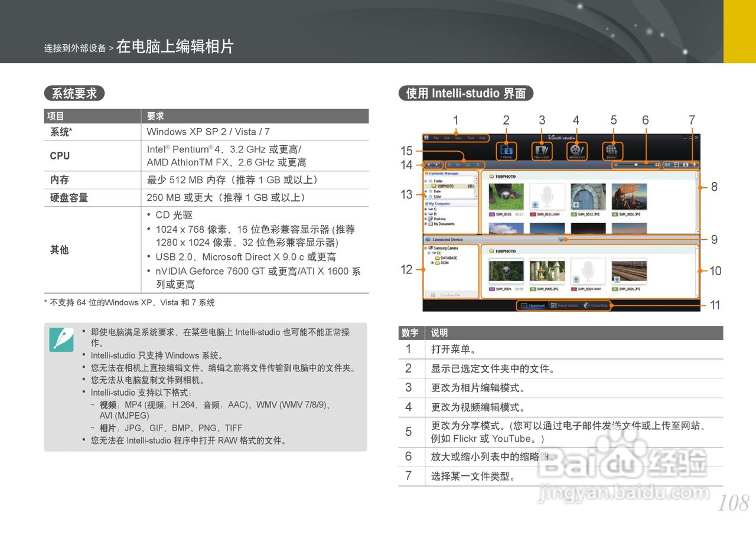The height and width of the screenshot is (535, 756).
Task: Open the File menu
Action: coord(436,138)
